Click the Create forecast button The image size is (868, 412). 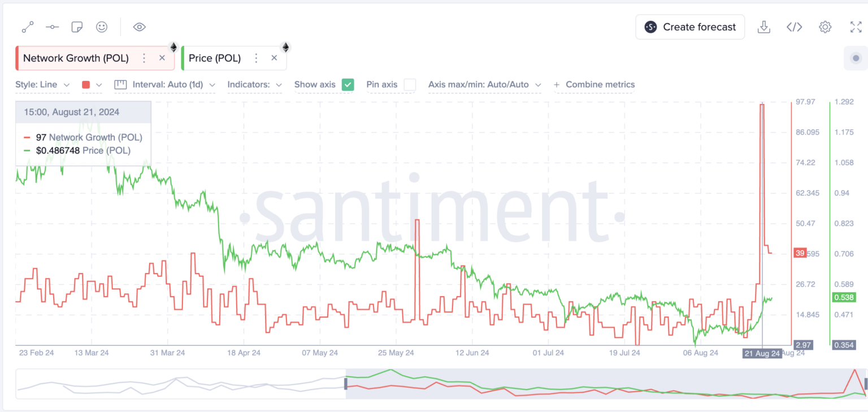(690, 27)
